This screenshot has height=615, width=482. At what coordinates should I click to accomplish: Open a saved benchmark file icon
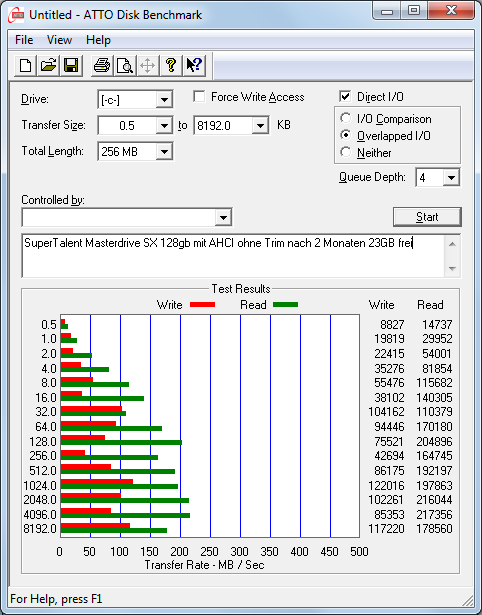pyautogui.click(x=48, y=65)
